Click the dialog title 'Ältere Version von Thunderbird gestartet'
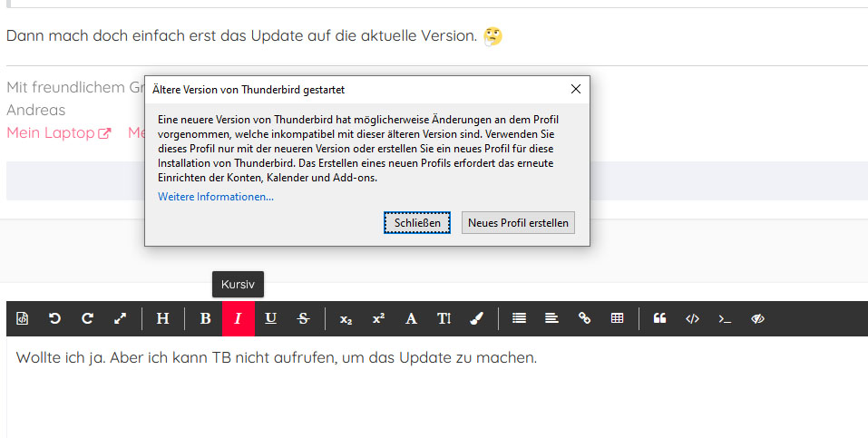The width and height of the screenshot is (868, 438). [x=249, y=90]
